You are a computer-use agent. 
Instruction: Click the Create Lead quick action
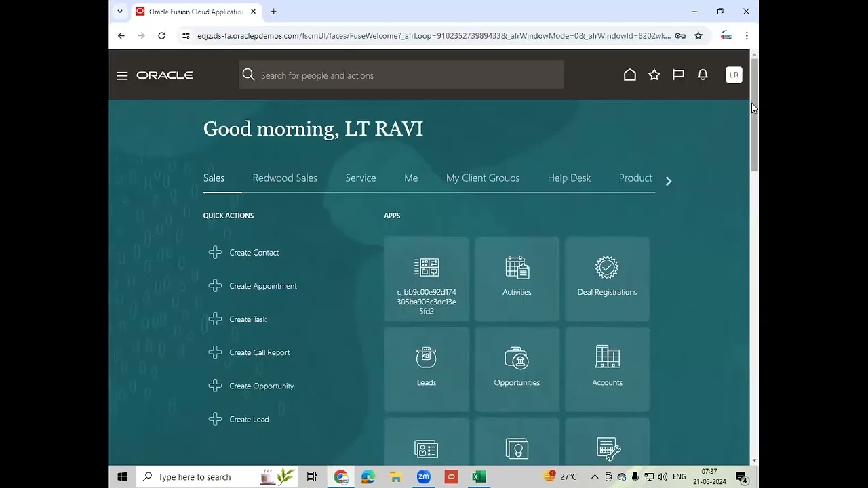pyautogui.click(x=250, y=420)
